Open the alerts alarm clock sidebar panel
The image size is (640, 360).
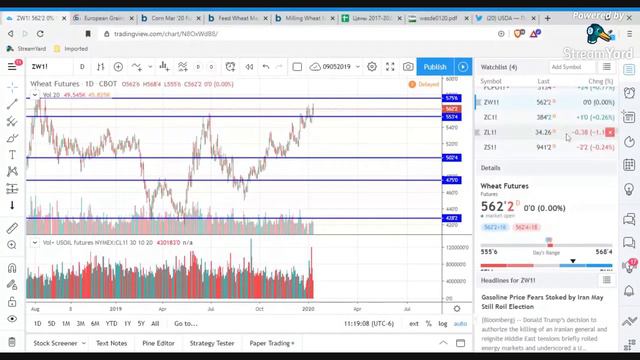(629, 93)
